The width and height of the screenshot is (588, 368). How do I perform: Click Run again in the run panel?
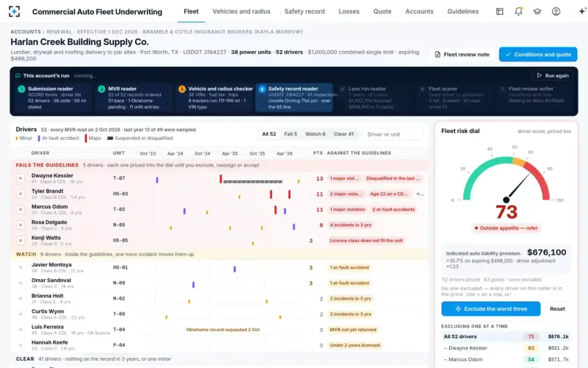(x=552, y=76)
